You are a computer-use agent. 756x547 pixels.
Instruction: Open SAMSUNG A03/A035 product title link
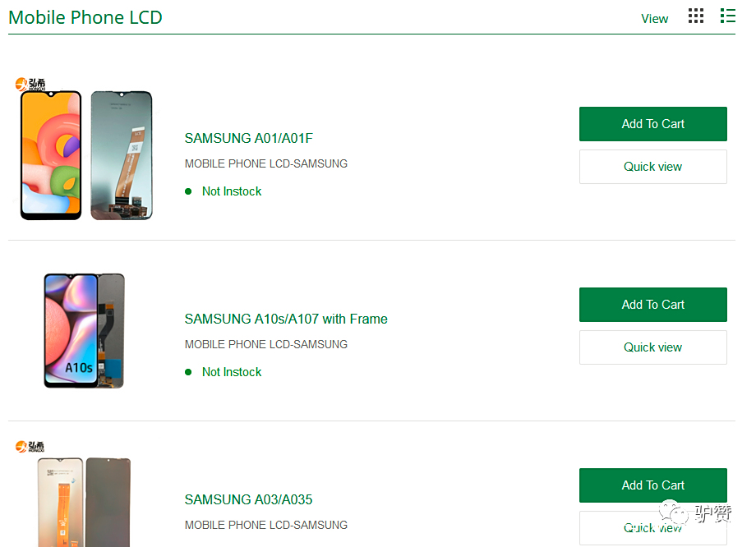click(248, 499)
